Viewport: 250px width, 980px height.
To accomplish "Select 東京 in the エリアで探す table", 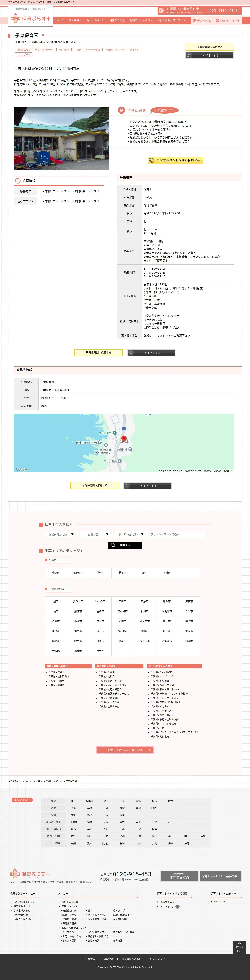I will [74, 801].
